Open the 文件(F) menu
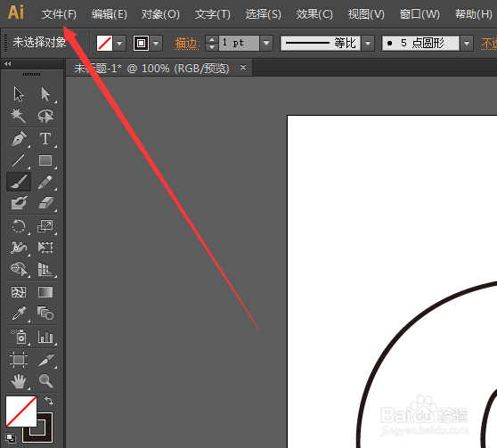The height and width of the screenshot is (448, 497). (59, 14)
